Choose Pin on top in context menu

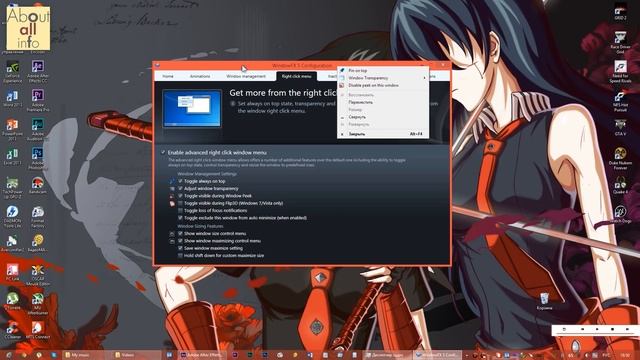coord(383,70)
